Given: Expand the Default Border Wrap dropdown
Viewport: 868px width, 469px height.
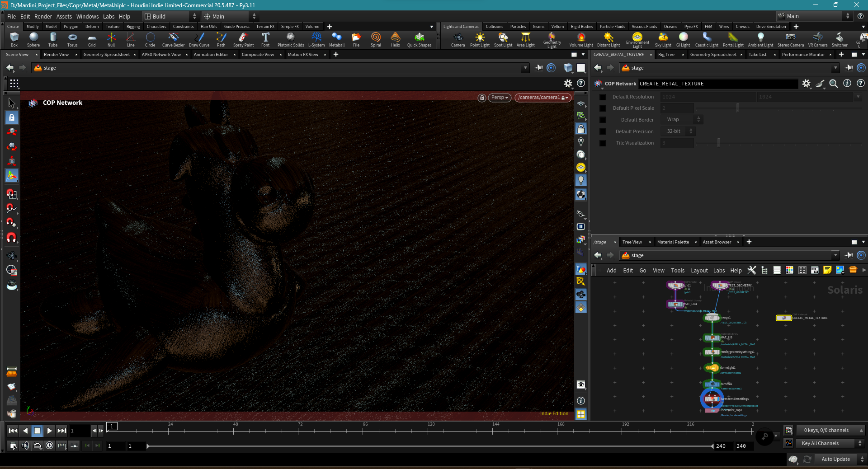Looking at the screenshot, I should [x=682, y=119].
